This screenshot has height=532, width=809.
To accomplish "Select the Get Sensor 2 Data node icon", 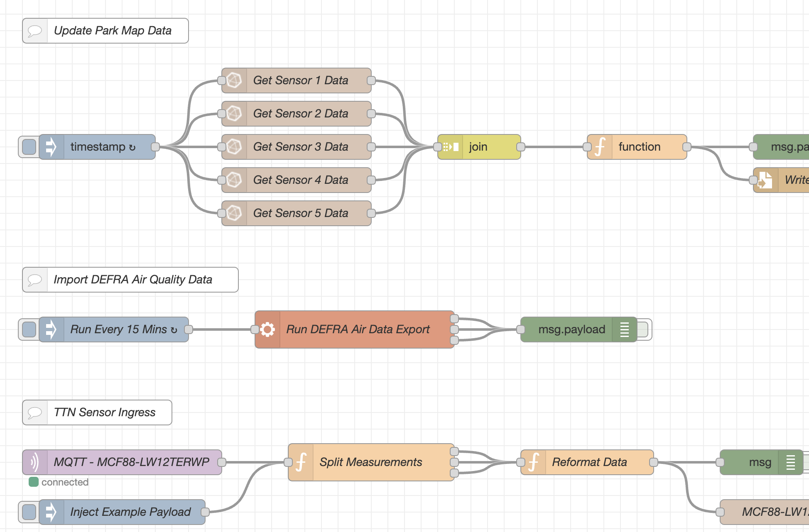I will (234, 114).
